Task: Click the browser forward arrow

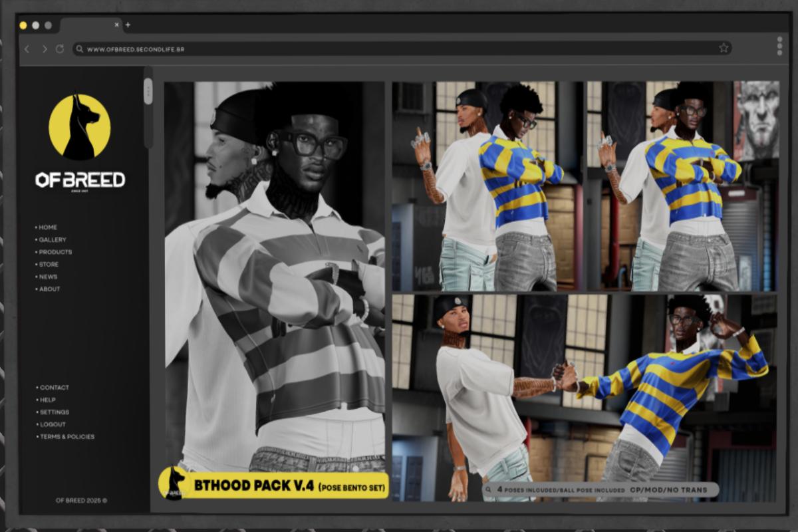Action: 44,49
